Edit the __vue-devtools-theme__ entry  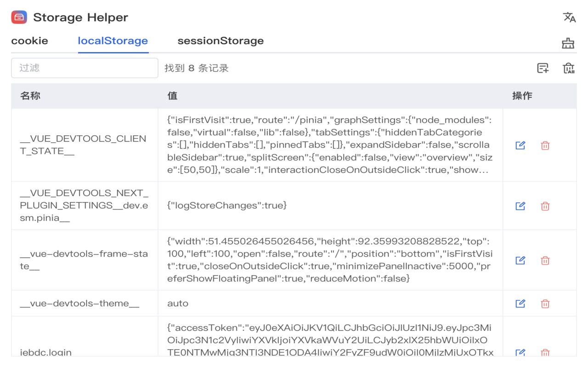click(520, 304)
